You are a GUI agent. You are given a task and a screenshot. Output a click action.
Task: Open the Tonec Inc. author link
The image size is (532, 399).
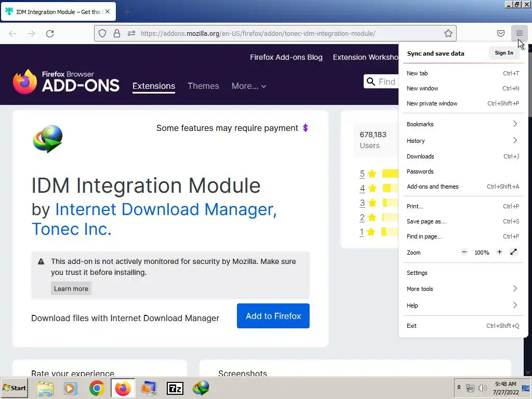tap(72, 229)
